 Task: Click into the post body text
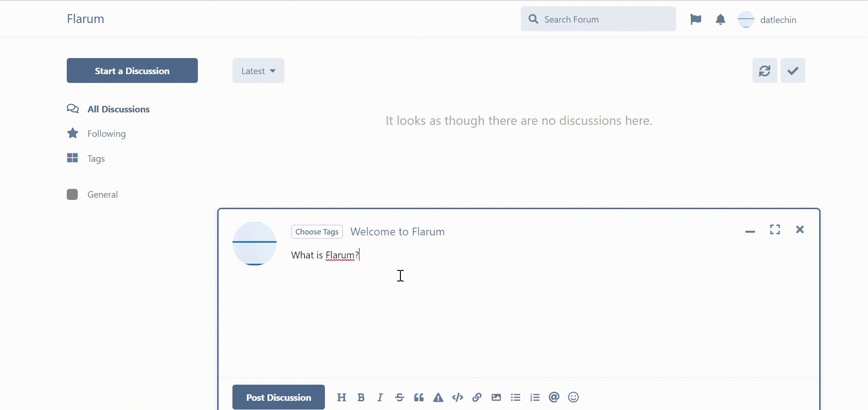(325, 255)
